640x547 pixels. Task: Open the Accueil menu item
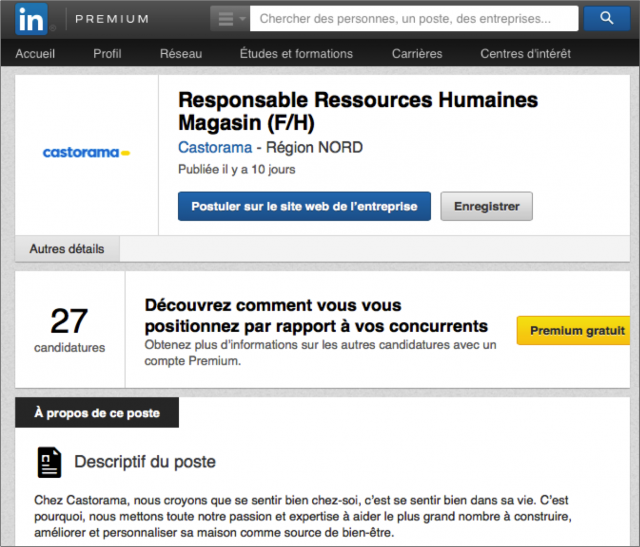point(35,54)
